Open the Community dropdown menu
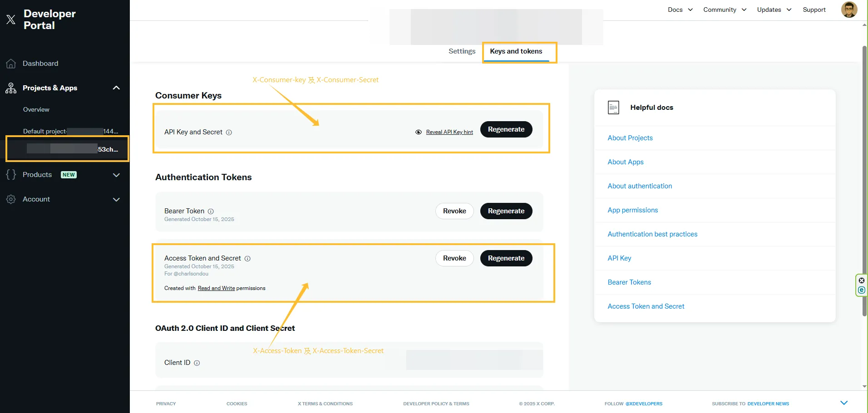 pyautogui.click(x=725, y=10)
